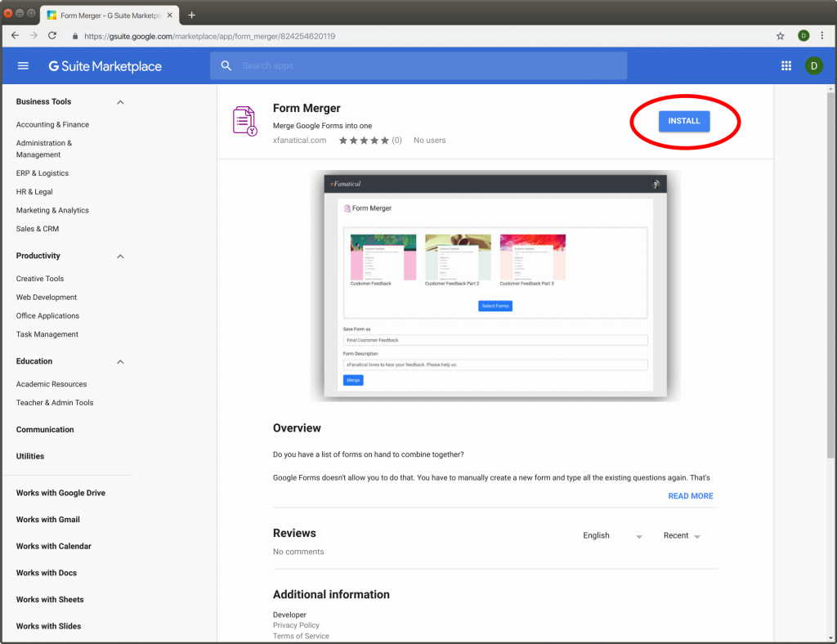Viewport: 837px width, 644px height.
Task: Click the "No users" text
Action: click(x=429, y=141)
